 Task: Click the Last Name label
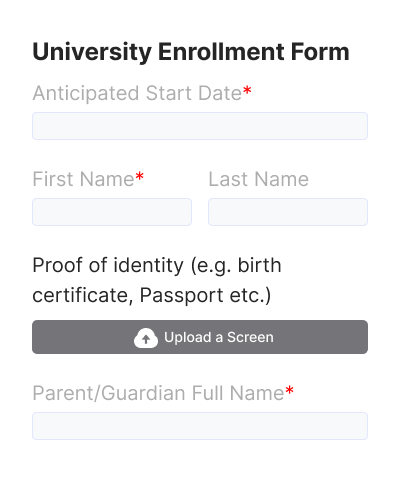pos(259,179)
